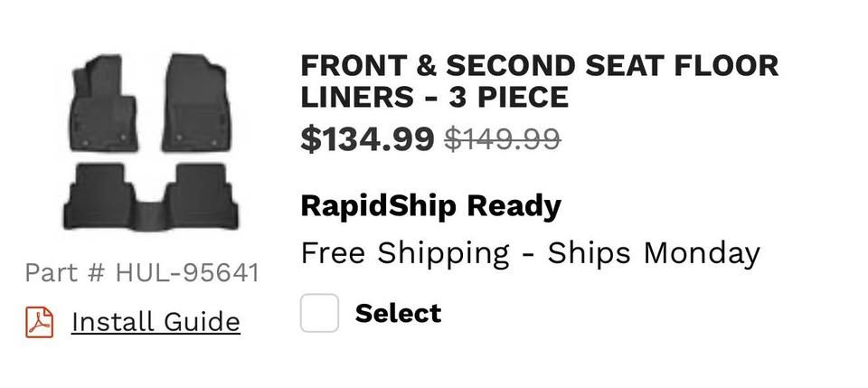Click the bold Select label text
Screen dimensions: 868x388
[x=398, y=313]
